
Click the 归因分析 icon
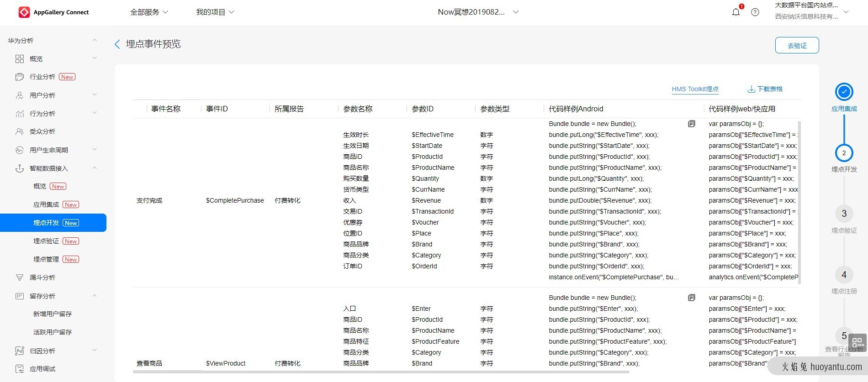click(x=20, y=351)
